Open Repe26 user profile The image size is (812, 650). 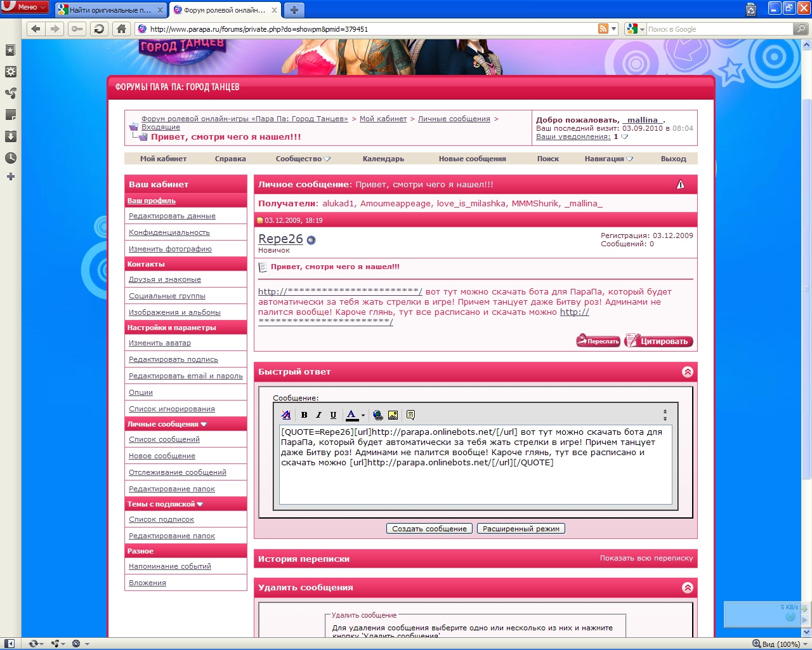point(280,239)
